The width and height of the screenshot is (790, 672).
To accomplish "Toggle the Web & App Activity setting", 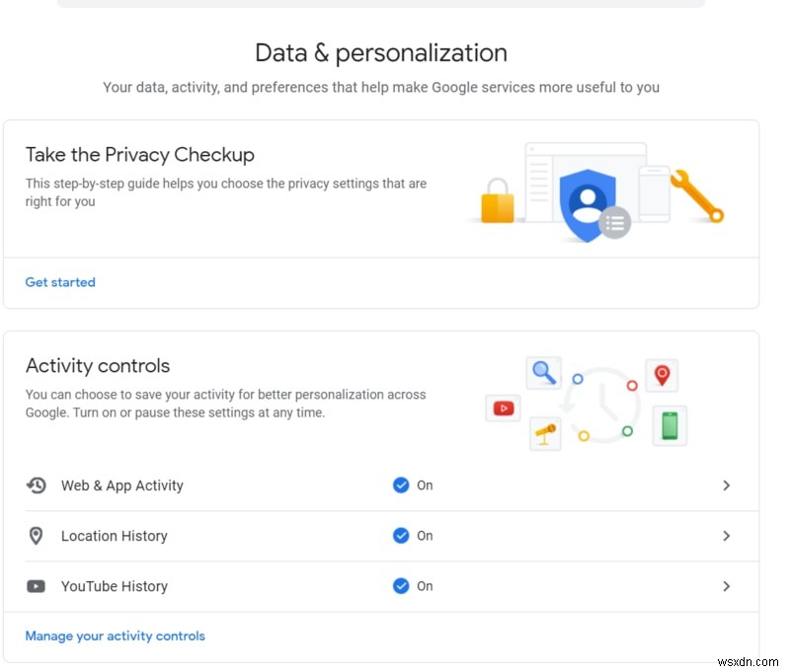I will tap(402, 485).
